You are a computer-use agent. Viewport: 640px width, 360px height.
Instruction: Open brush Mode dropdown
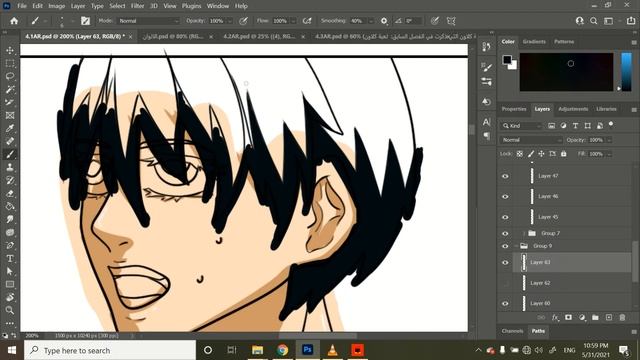coord(149,21)
